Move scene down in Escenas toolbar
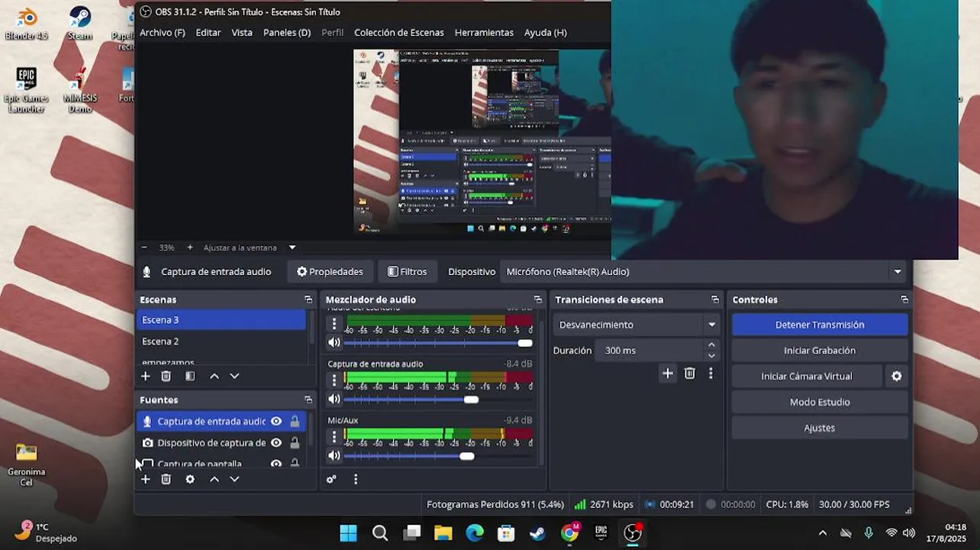The height and width of the screenshot is (550, 980). coord(234,376)
